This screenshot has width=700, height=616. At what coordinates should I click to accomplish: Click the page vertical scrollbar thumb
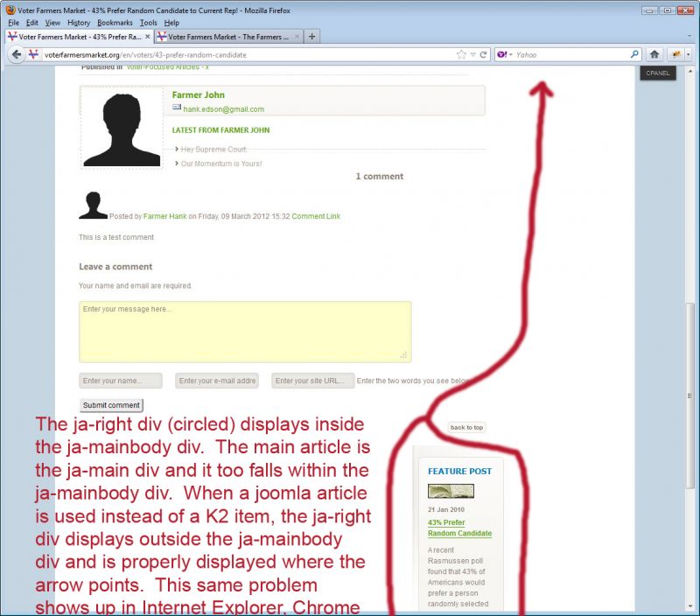click(689, 395)
